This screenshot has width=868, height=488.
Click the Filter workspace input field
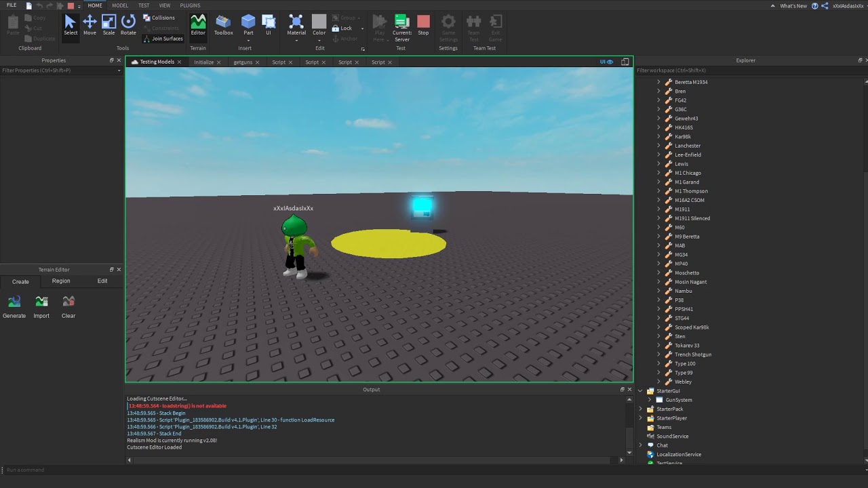(750, 70)
